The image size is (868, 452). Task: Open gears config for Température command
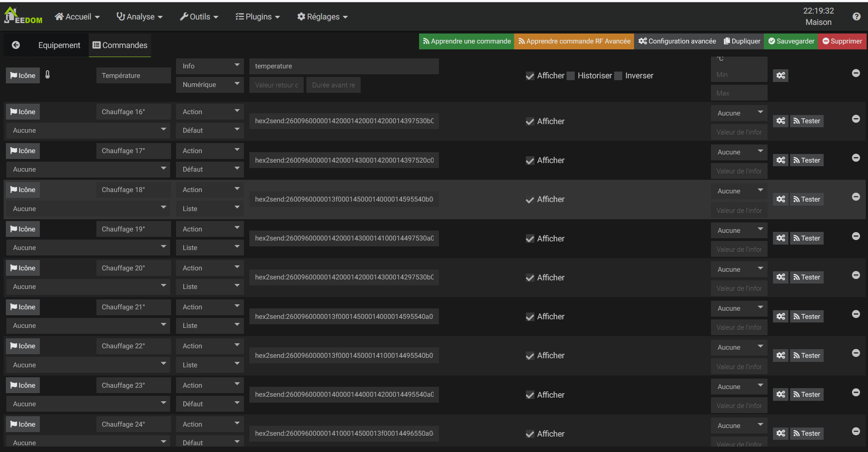(x=781, y=76)
